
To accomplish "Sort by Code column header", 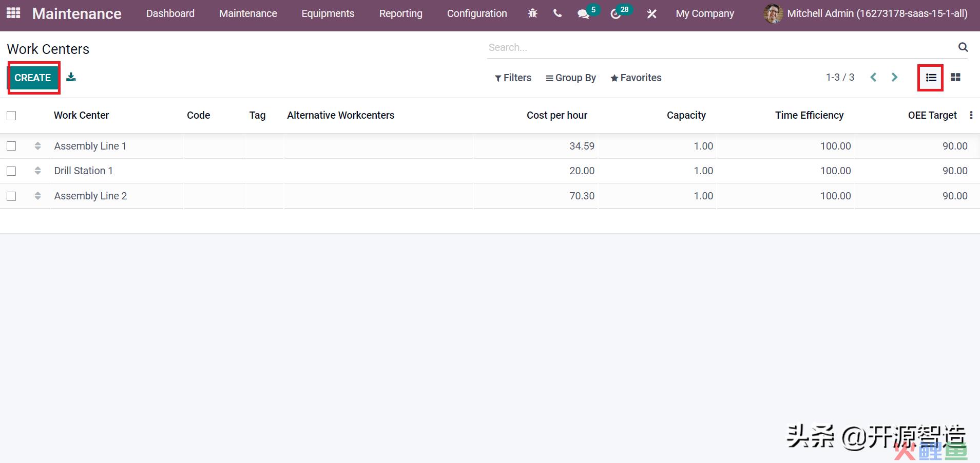I will (x=199, y=115).
